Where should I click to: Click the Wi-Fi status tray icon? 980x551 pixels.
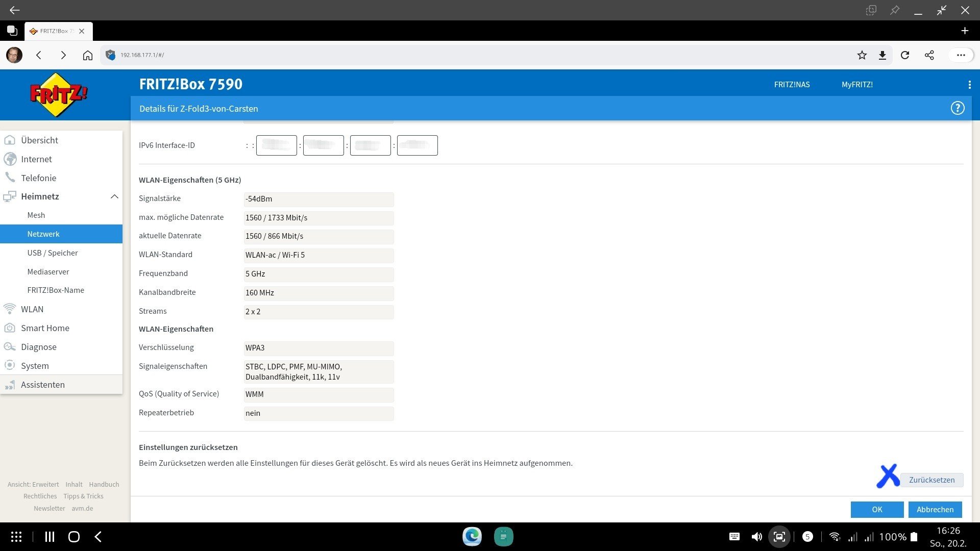pyautogui.click(x=835, y=537)
